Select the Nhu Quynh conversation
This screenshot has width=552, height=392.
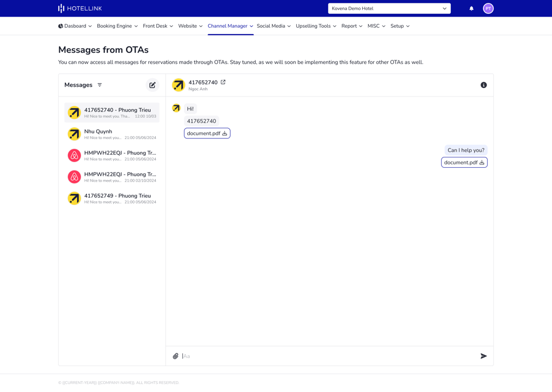tap(112, 134)
